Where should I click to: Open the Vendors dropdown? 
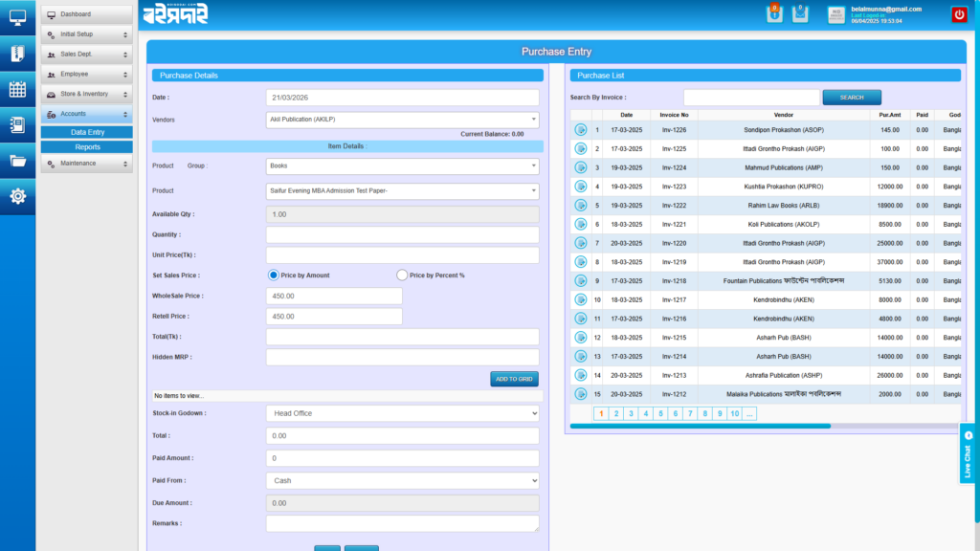(x=402, y=118)
